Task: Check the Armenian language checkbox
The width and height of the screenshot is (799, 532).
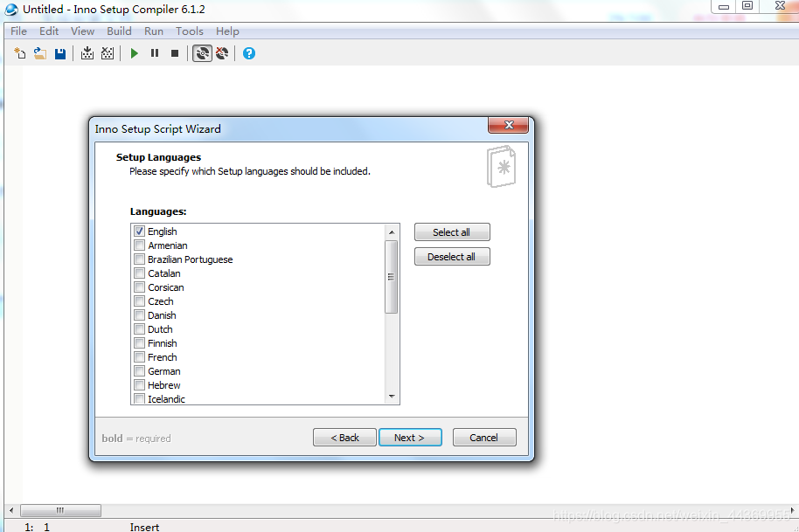Action: (x=140, y=245)
